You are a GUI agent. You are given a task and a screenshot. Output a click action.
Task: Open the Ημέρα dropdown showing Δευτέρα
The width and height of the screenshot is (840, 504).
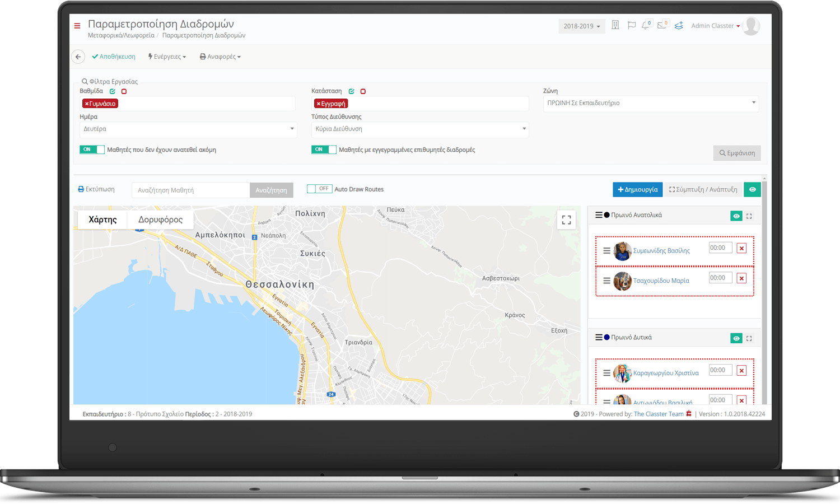188,129
